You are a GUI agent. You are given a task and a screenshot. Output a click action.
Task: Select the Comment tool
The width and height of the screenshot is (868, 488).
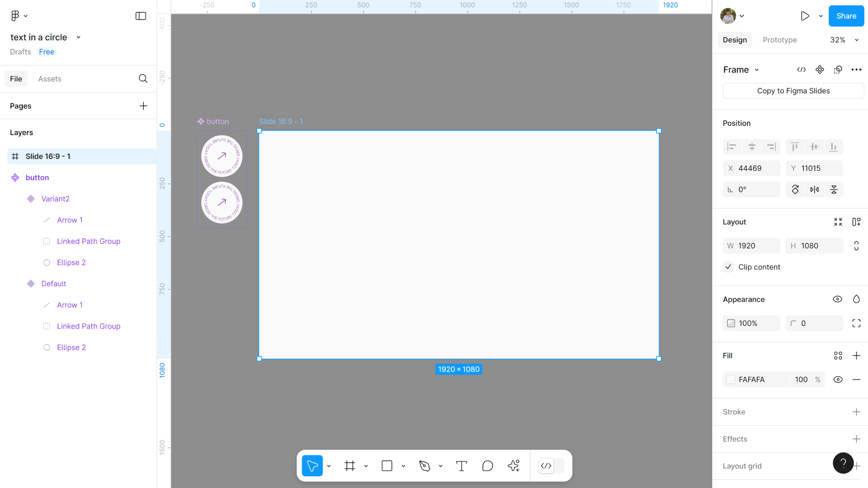point(487,466)
